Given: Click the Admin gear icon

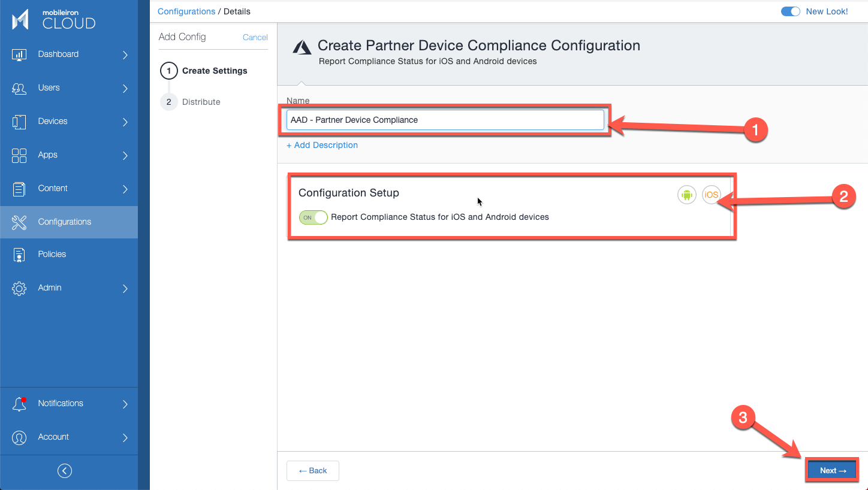Looking at the screenshot, I should (x=19, y=288).
